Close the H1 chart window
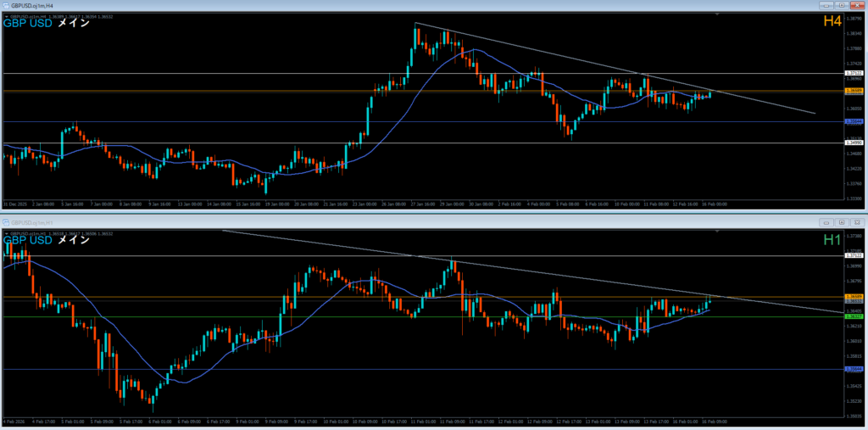This screenshot has width=868, height=430. (856, 222)
